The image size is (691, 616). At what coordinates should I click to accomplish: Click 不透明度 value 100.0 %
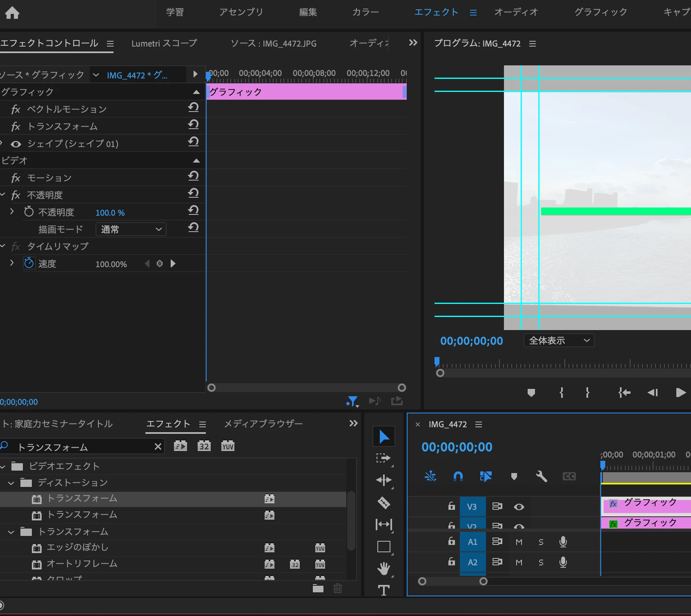coord(110,213)
